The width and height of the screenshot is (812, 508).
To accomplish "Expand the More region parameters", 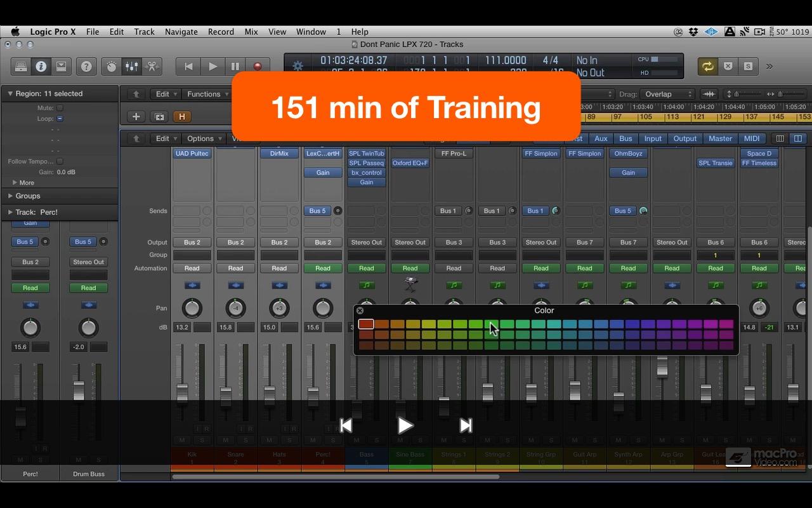I will pos(15,182).
